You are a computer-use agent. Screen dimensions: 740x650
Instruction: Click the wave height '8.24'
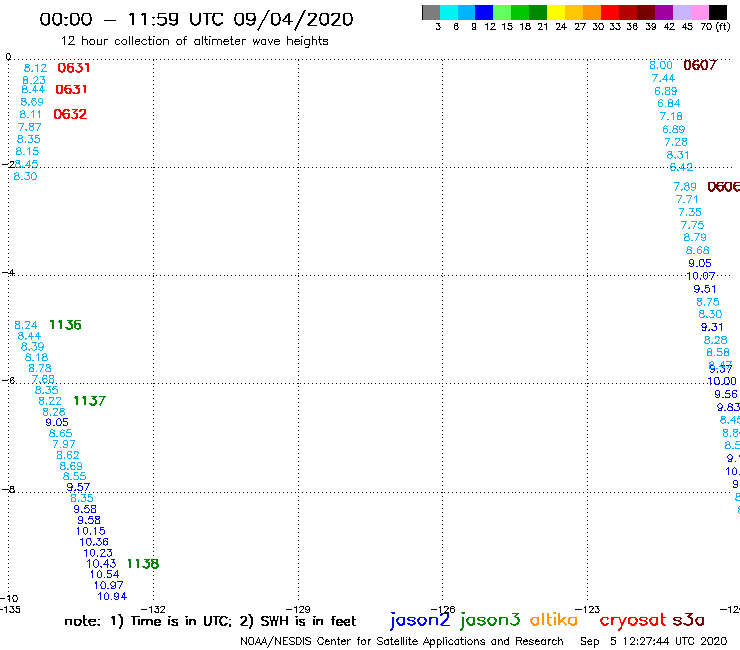(25, 325)
